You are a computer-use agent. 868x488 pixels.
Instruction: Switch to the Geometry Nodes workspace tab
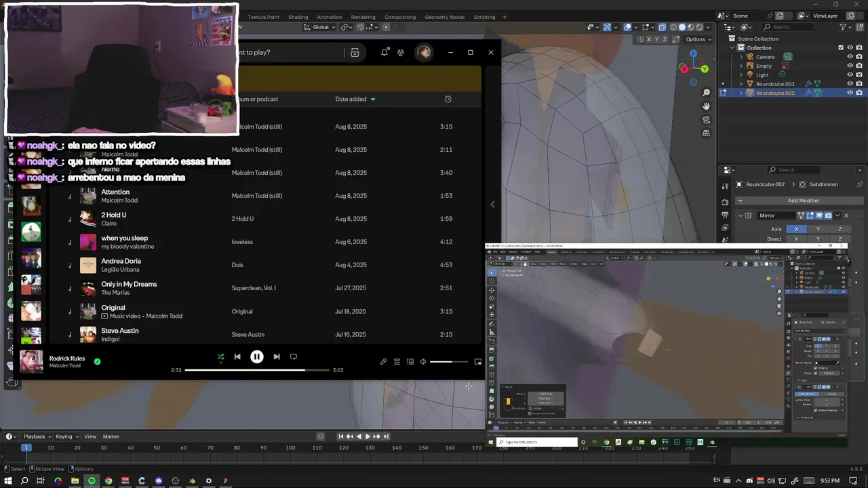tap(444, 17)
